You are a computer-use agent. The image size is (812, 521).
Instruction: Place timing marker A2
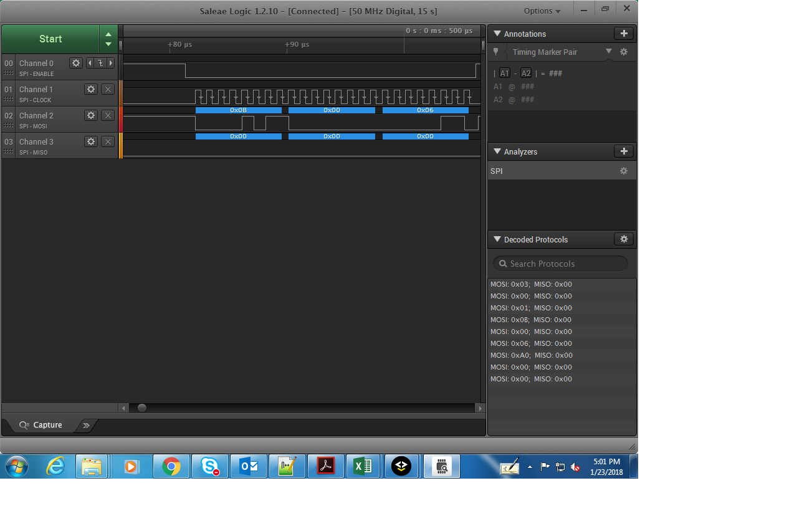(526, 73)
